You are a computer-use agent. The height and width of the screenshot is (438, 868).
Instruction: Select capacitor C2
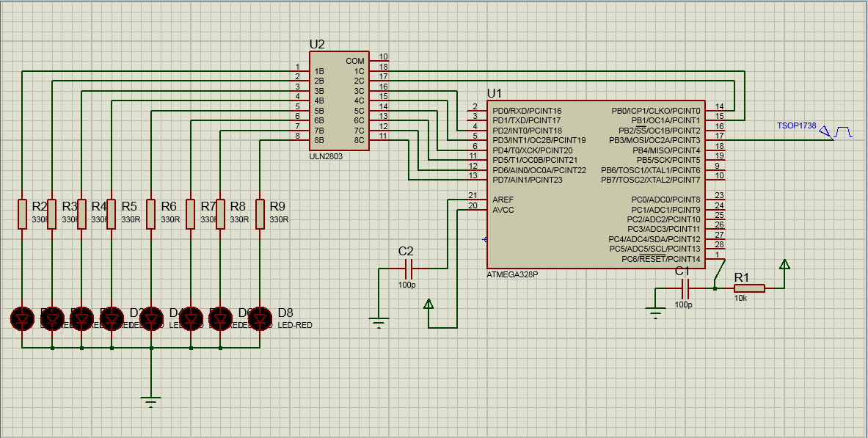pyautogui.click(x=409, y=268)
